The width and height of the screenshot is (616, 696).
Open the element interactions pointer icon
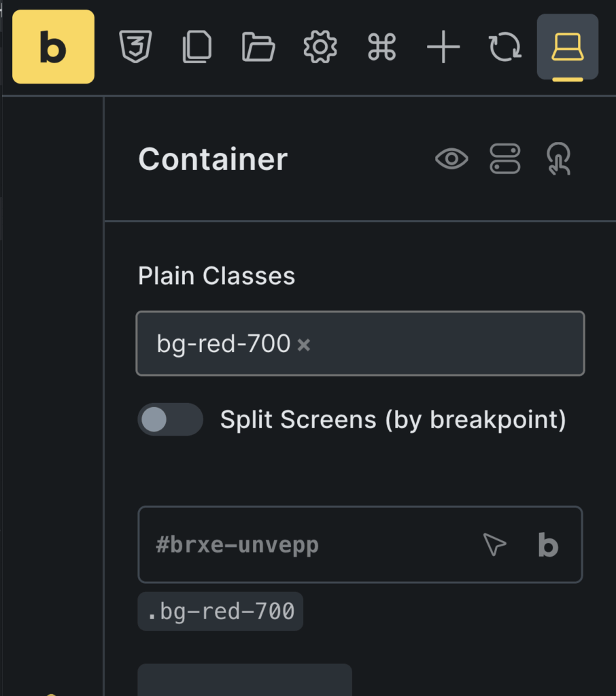point(558,160)
